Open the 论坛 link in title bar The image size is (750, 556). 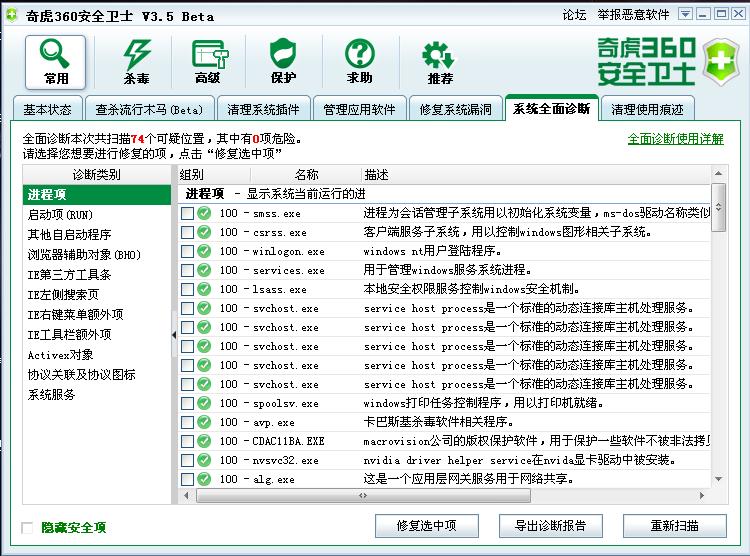point(574,15)
